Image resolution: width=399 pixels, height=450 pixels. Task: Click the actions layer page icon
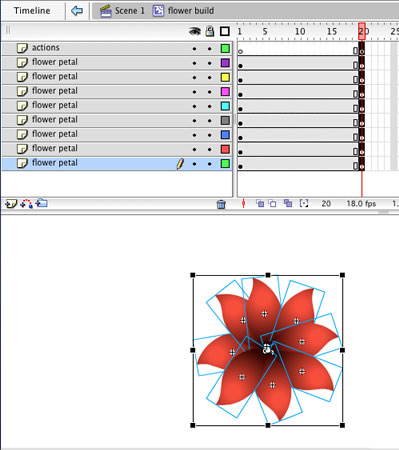22,48
